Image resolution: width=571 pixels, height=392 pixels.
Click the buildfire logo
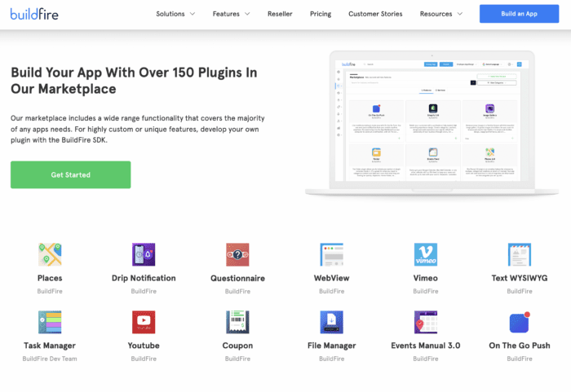click(x=34, y=14)
